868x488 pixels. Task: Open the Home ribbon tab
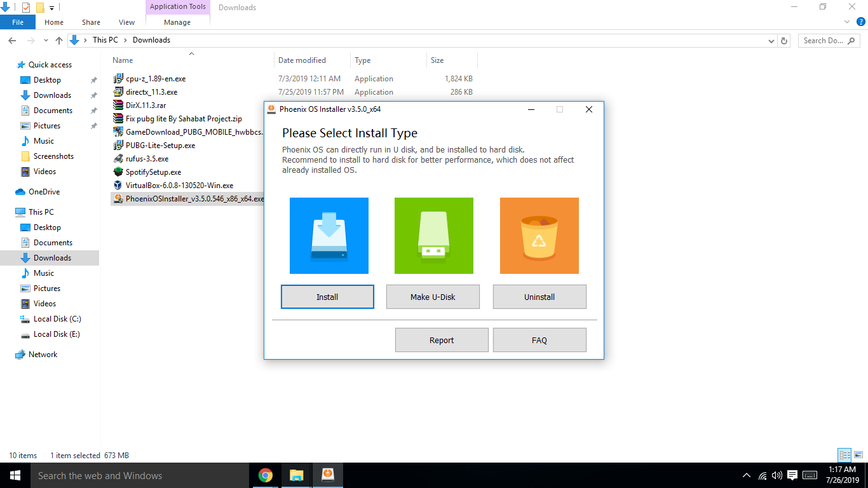click(54, 22)
